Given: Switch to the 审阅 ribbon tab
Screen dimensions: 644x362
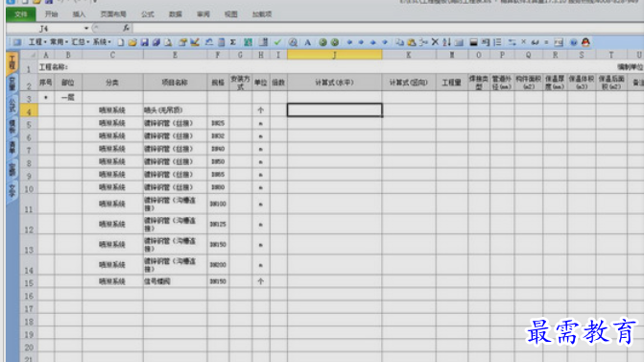Looking at the screenshot, I should pyautogui.click(x=203, y=14).
